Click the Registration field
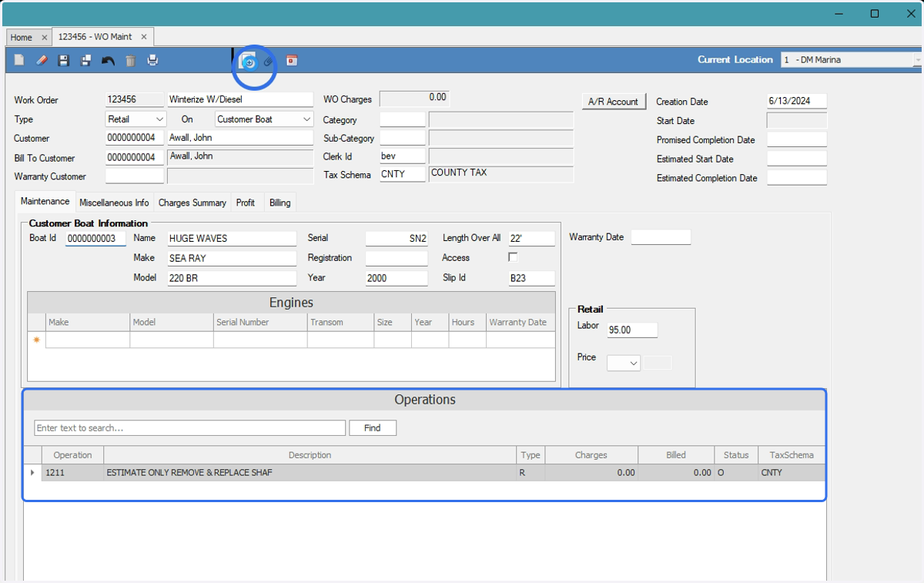This screenshot has height=583, width=924. pyautogui.click(x=397, y=258)
